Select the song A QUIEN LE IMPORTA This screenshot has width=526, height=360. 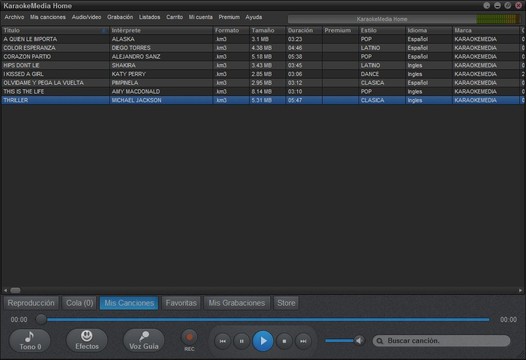tap(30, 39)
